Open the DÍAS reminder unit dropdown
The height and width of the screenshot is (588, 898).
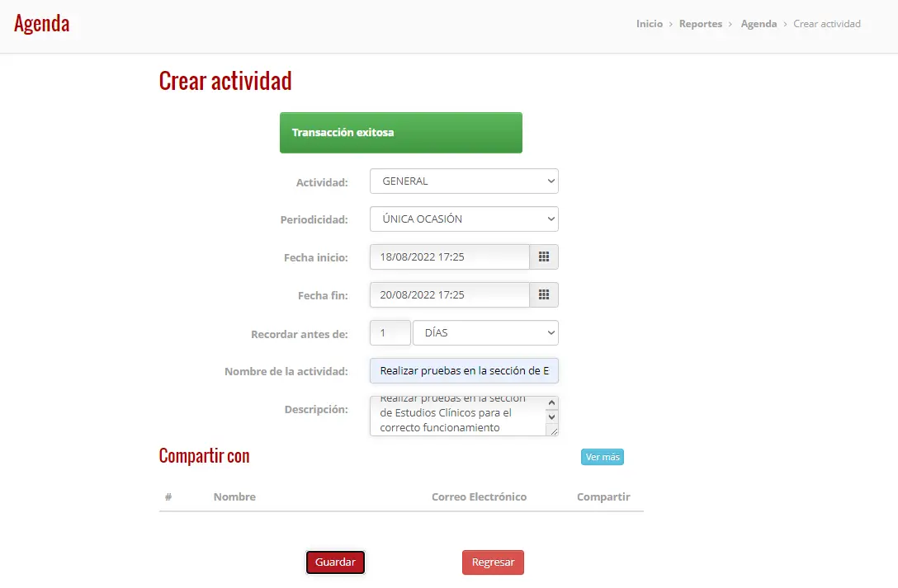point(485,332)
